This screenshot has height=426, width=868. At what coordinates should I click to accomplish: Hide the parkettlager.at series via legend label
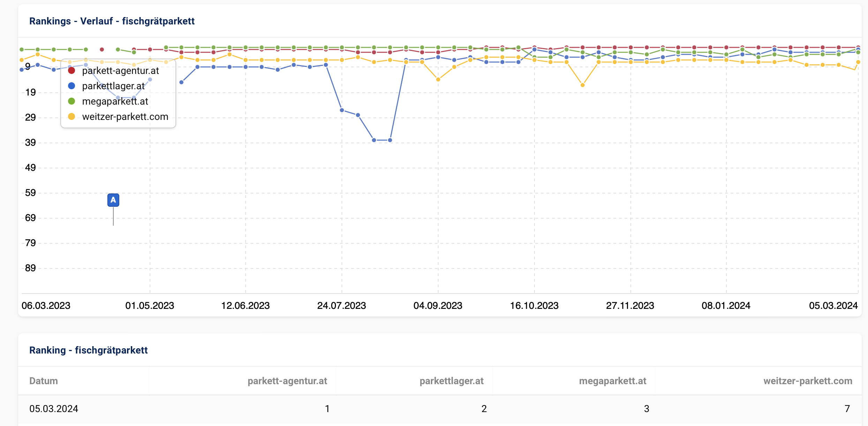pyautogui.click(x=113, y=86)
